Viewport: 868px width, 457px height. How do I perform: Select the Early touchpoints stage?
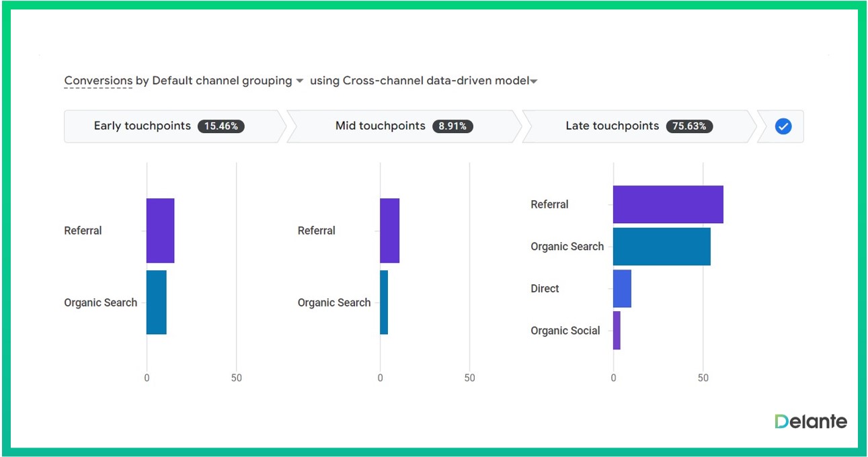pos(143,126)
